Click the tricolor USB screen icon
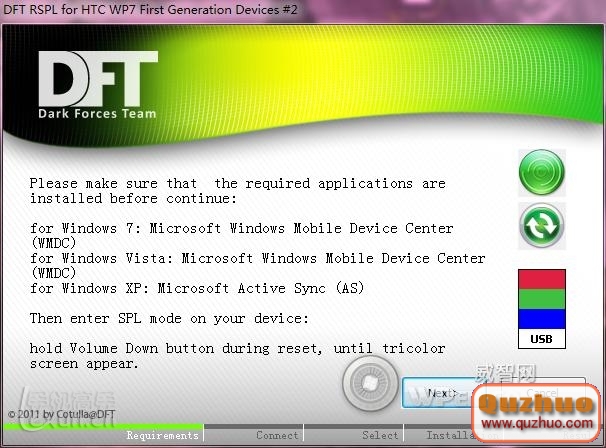The height and width of the screenshot is (448, 606). coord(541,309)
